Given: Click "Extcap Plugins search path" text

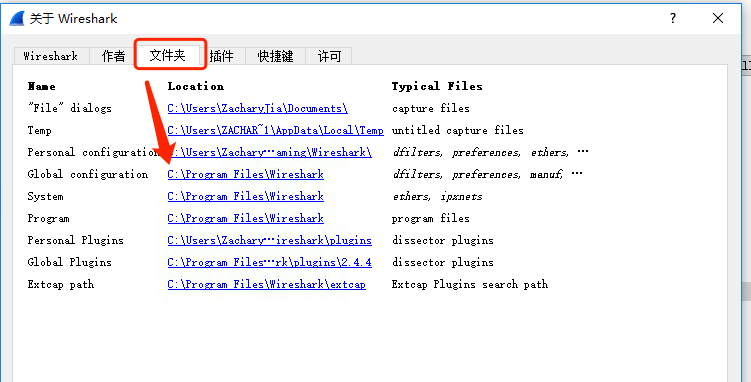Looking at the screenshot, I should point(470,284).
